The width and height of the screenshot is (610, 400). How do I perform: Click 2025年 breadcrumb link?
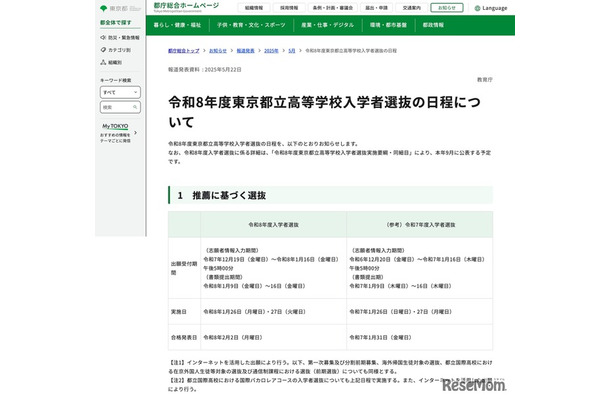tap(271, 51)
